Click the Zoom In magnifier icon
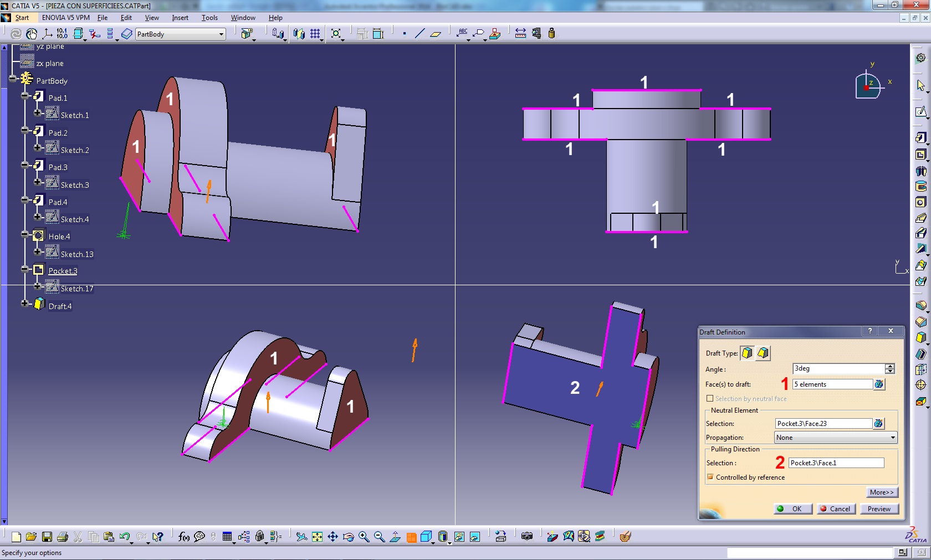 tap(364, 536)
